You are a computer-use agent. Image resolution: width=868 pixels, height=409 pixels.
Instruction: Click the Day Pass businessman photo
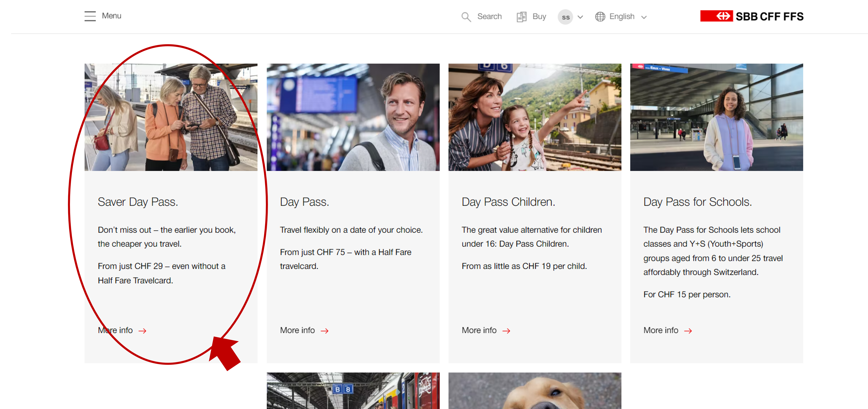coord(353,117)
